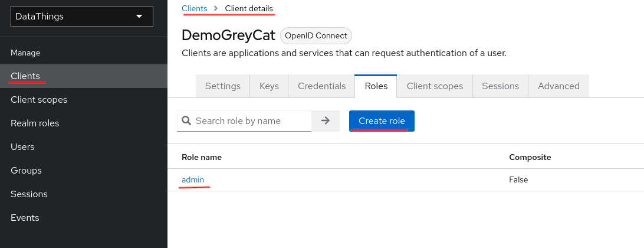Click the magnifier search icon
The image size is (644, 248).
tap(186, 120)
